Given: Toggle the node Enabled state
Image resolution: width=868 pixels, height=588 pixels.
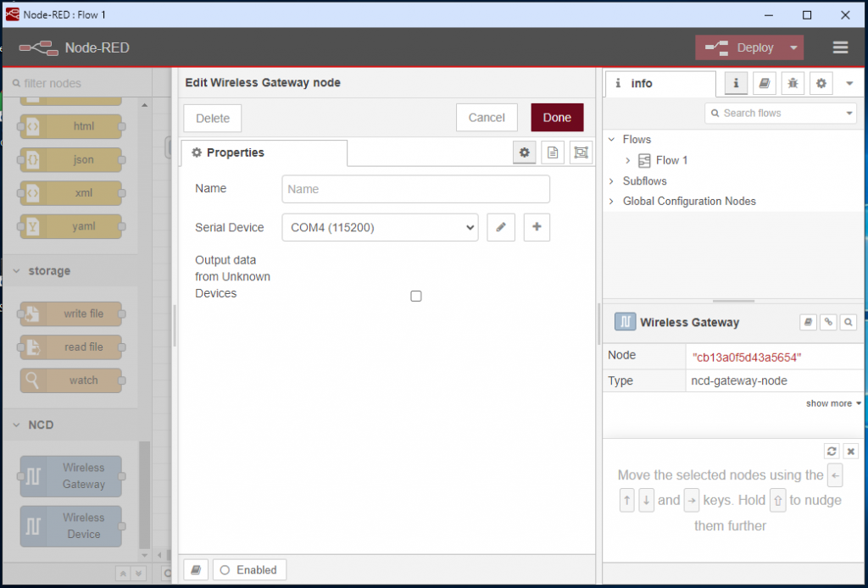Looking at the screenshot, I should 249,569.
